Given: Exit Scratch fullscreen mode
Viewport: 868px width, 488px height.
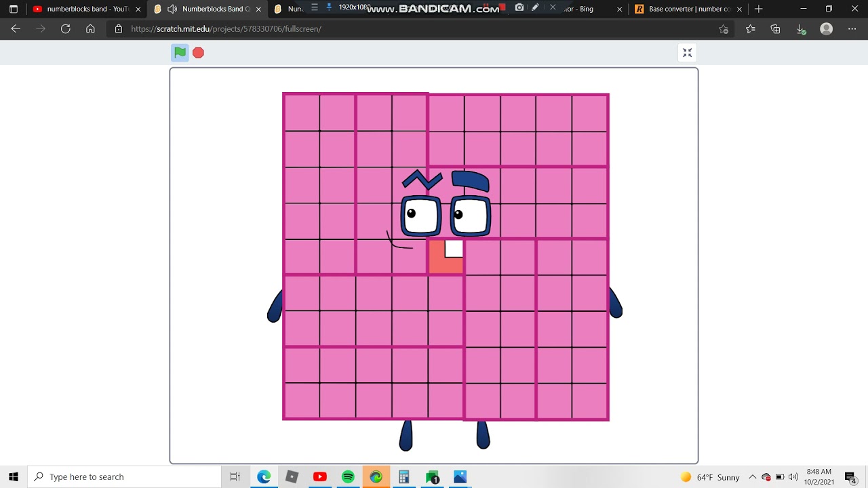Looking at the screenshot, I should click(687, 53).
